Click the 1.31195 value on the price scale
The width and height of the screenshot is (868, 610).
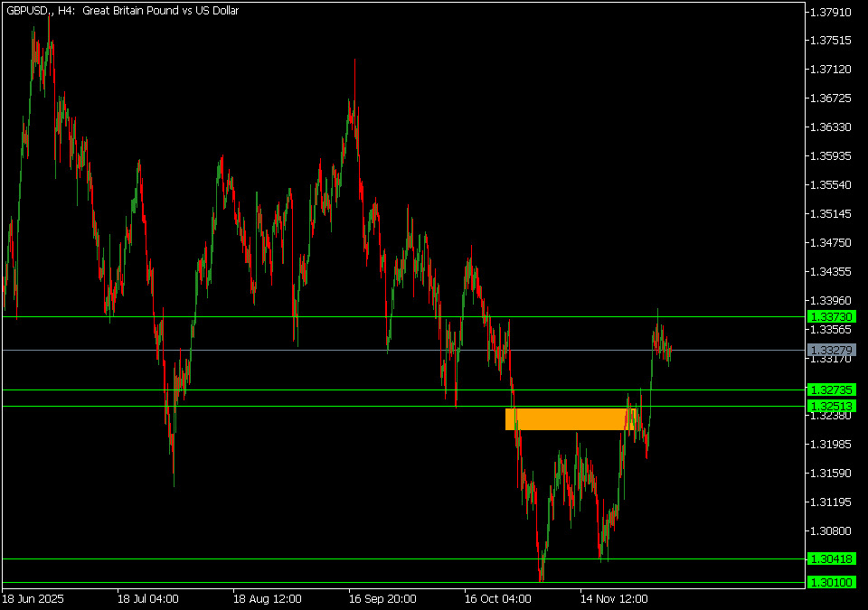coord(832,502)
